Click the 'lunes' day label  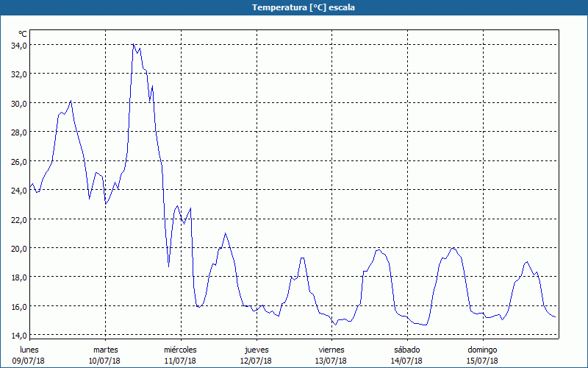coord(29,350)
